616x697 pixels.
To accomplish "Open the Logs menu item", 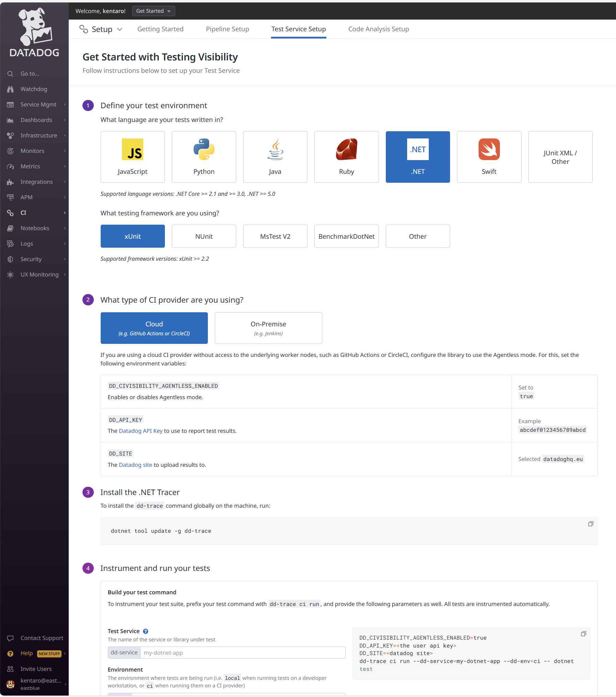I will [x=34, y=244].
